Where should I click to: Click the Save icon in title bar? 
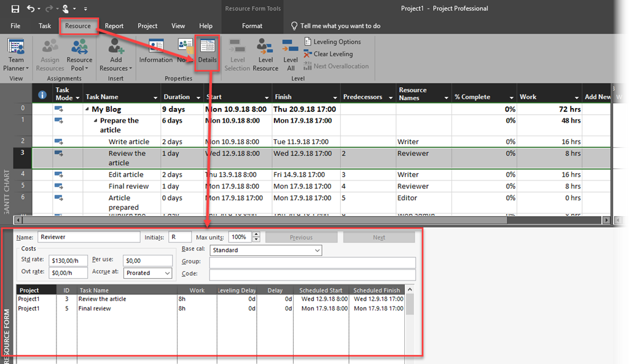[15, 9]
